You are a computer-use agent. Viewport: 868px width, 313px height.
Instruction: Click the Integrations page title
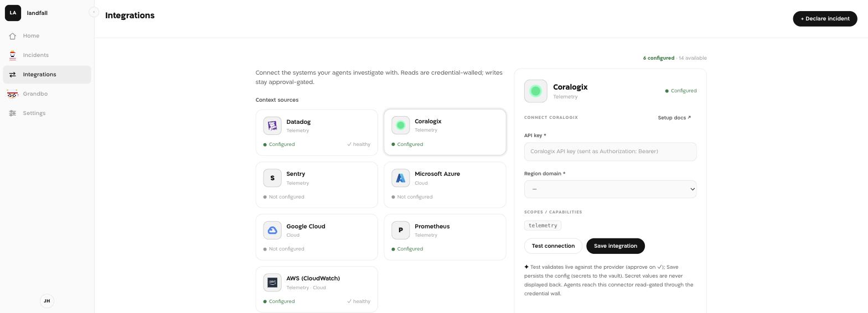pyautogui.click(x=130, y=15)
